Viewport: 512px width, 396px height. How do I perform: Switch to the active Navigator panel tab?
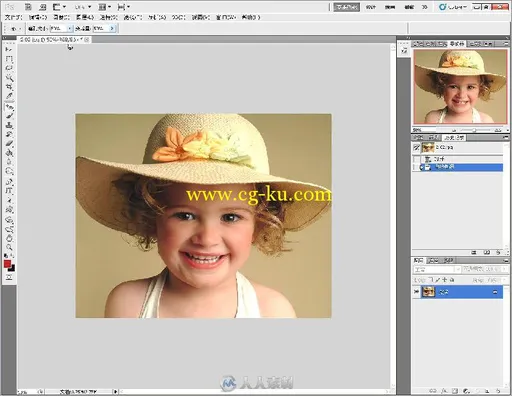click(457, 44)
